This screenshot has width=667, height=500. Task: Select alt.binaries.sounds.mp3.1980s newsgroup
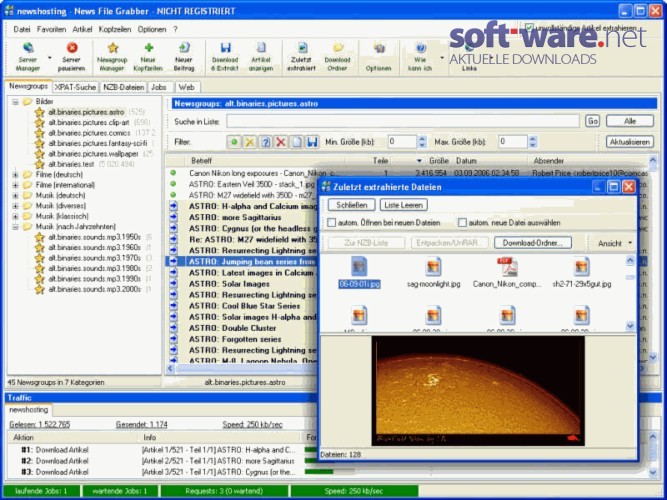click(x=94, y=269)
